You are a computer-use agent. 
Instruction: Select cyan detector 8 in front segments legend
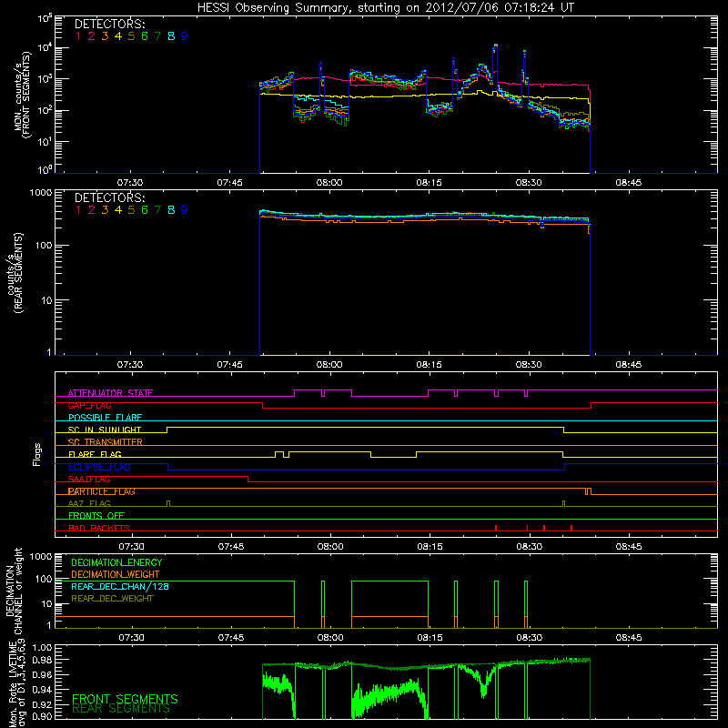[171, 36]
